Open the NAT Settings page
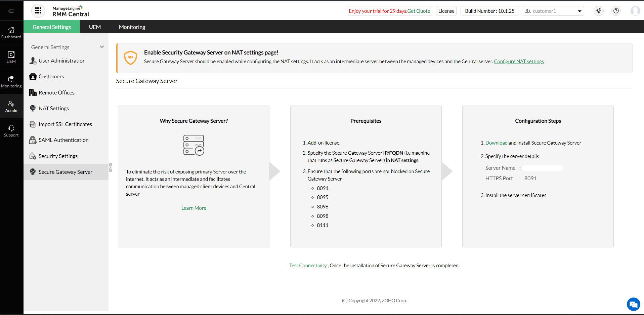The width and height of the screenshot is (644, 315). click(53, 108)
